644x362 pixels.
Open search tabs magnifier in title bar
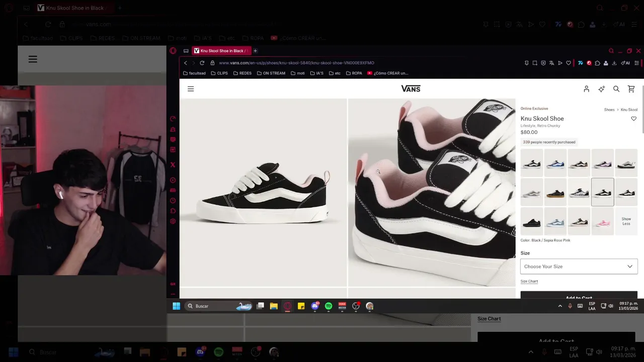611,51
